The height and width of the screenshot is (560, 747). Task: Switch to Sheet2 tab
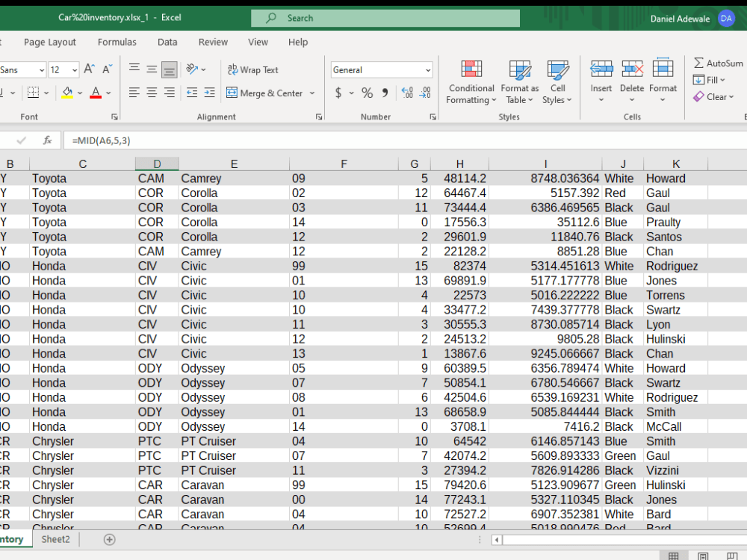(55, 539)
